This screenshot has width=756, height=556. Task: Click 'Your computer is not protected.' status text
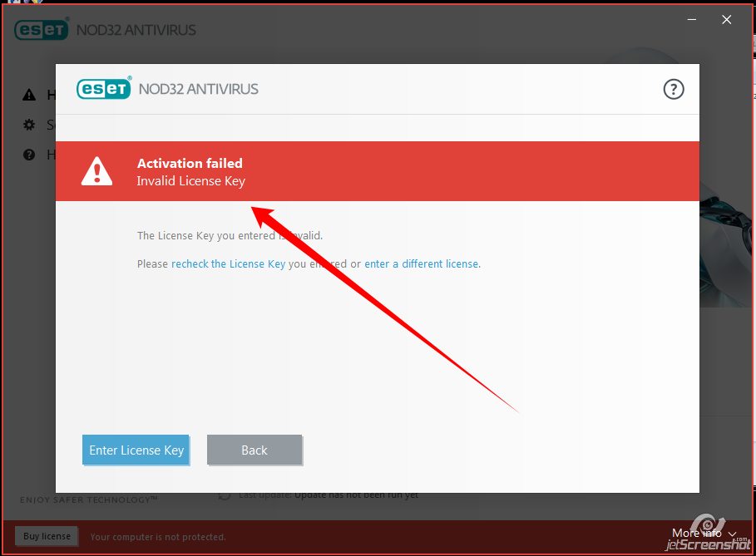[158, 537]
